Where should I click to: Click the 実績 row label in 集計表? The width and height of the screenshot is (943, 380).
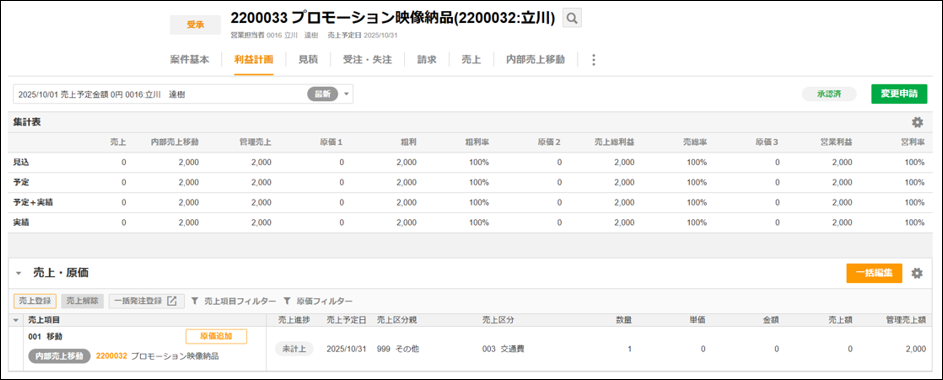pos(21,222)
